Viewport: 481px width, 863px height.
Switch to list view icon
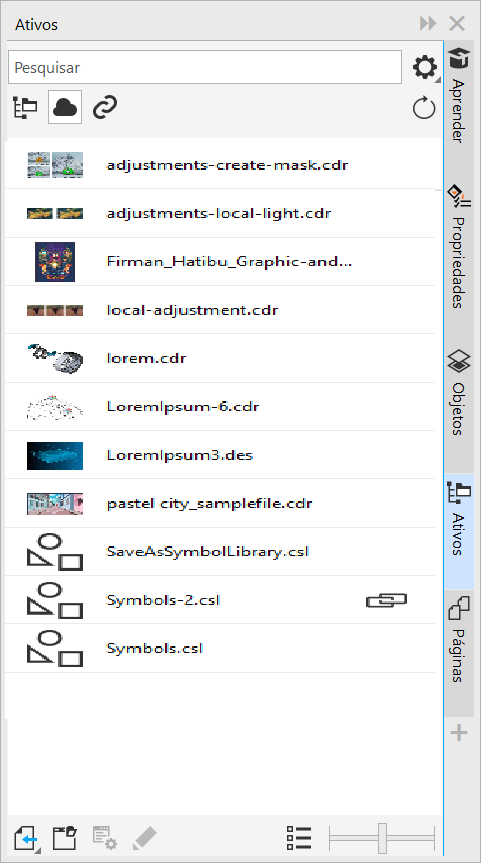pyautogui.click(x=299, y=838)
